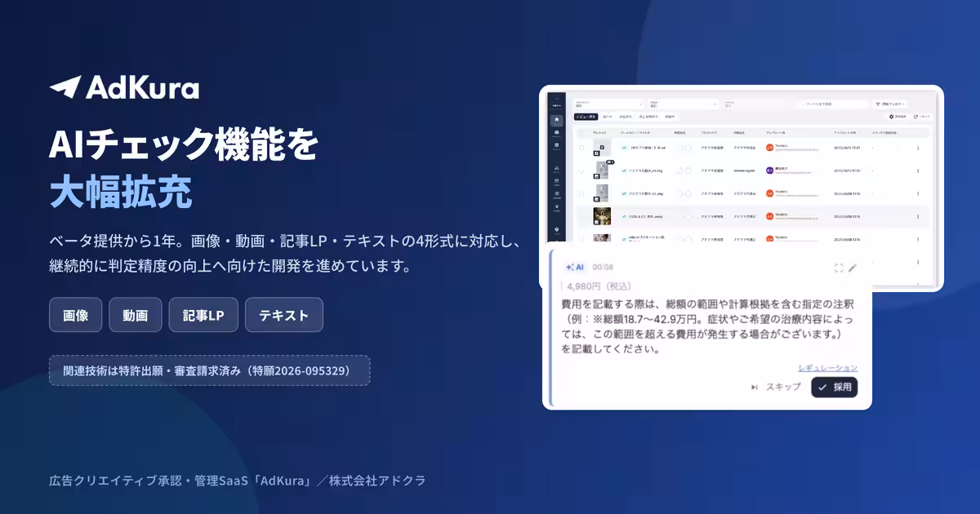Click the 詳細フィルター button

[890, 104]
